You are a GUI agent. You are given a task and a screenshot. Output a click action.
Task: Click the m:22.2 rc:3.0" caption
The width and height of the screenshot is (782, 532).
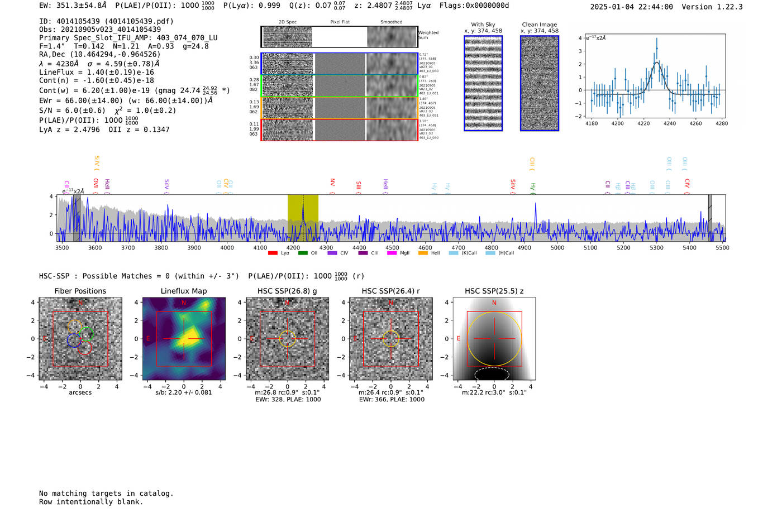(494, 392)
